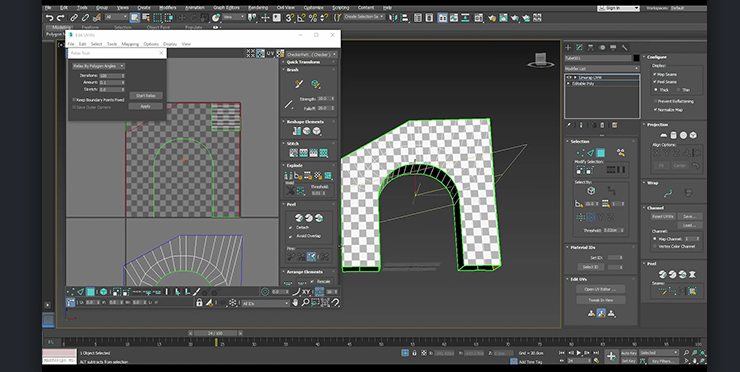The width and height of the screenshot is (740, 372).
Task: Click the Planar Map projection icon
Action: pos(664,135)
